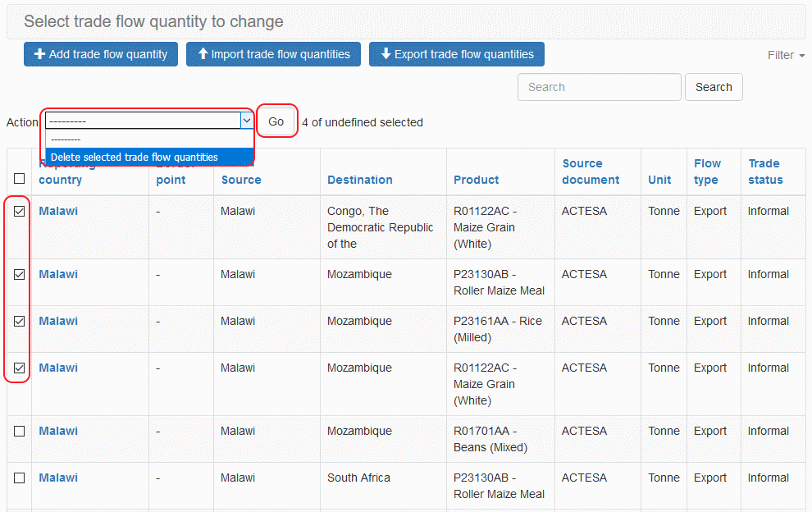Click the up arrow icon on Import button
Screen dimensions: 812x512
[203, 54]
